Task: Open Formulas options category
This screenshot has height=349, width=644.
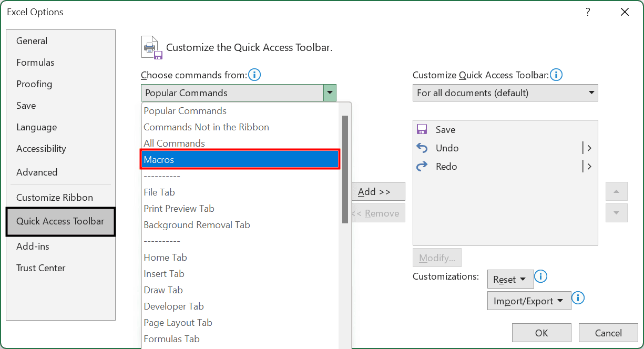Action: (60, 62)
